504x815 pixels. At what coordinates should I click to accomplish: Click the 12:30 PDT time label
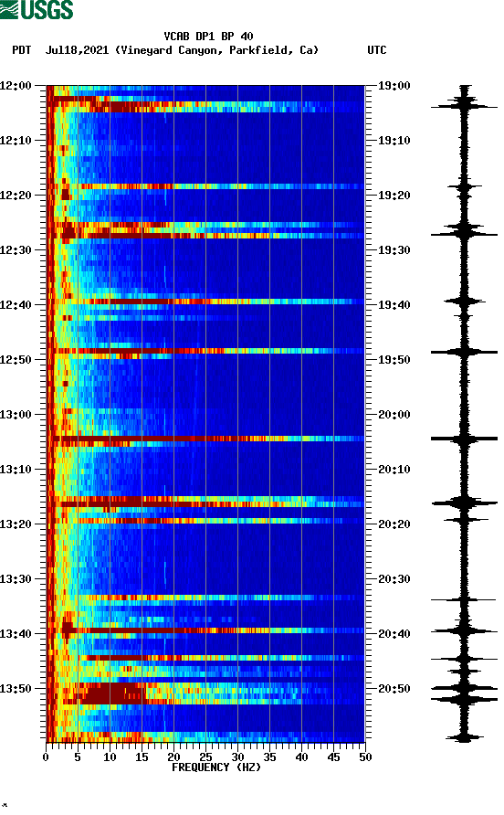click(x=16, y=250)
